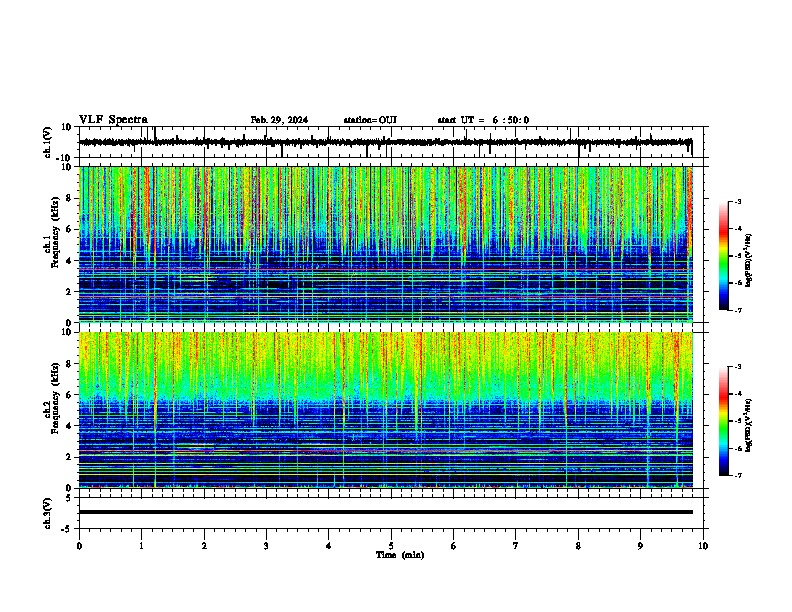Click the "Time (min)" axis title

[400, 555]
